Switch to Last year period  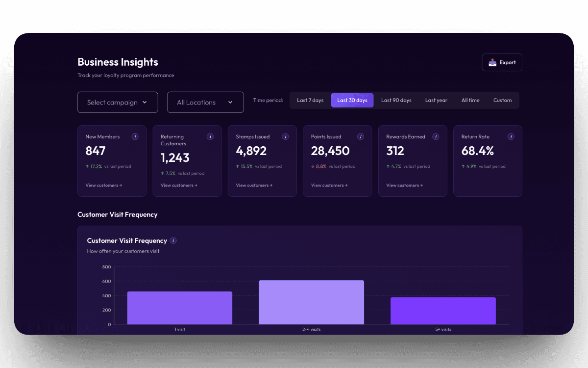coord(436,100)
